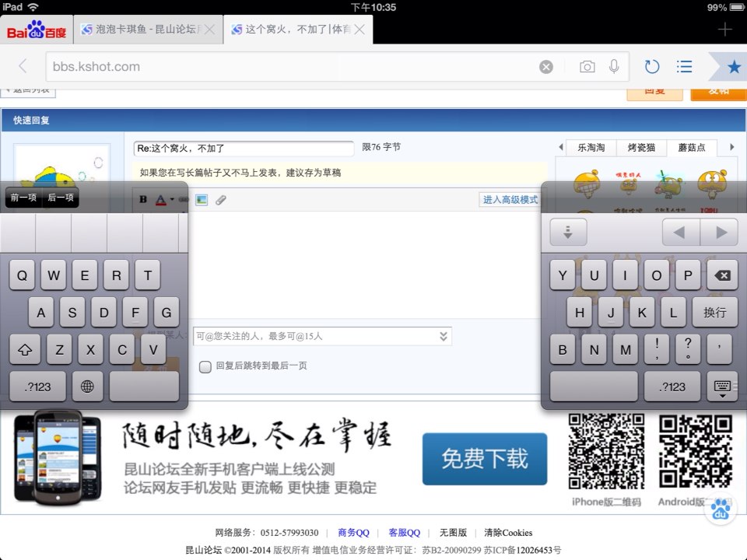Image resolution: width=747 pixels, height=560 pixels.
Task: Attach a file with paperclip icon
Action: click(x=220, y=200)
